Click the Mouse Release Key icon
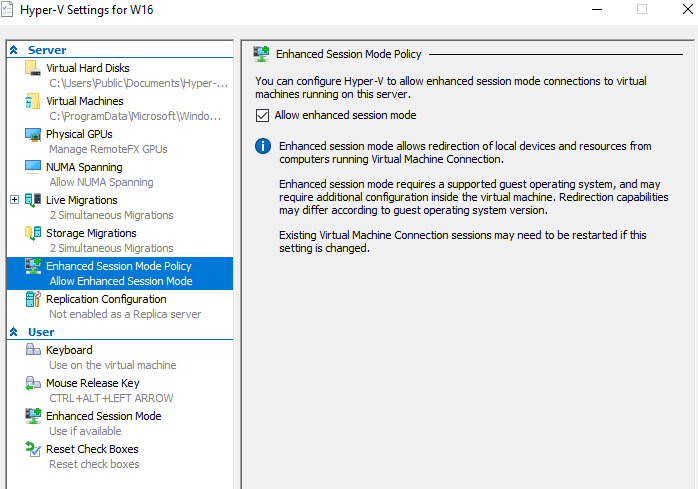Viewport: 698px width, 489px height. click(x=33, y=384)
